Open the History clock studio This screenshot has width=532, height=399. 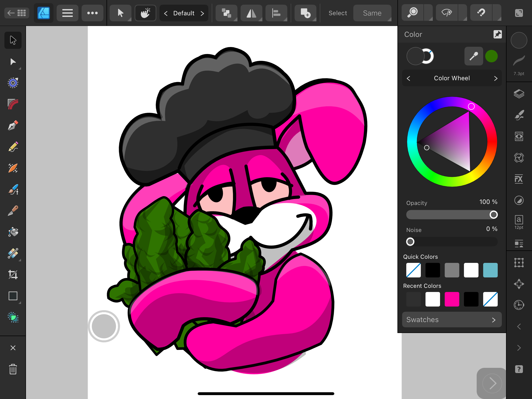519,305
